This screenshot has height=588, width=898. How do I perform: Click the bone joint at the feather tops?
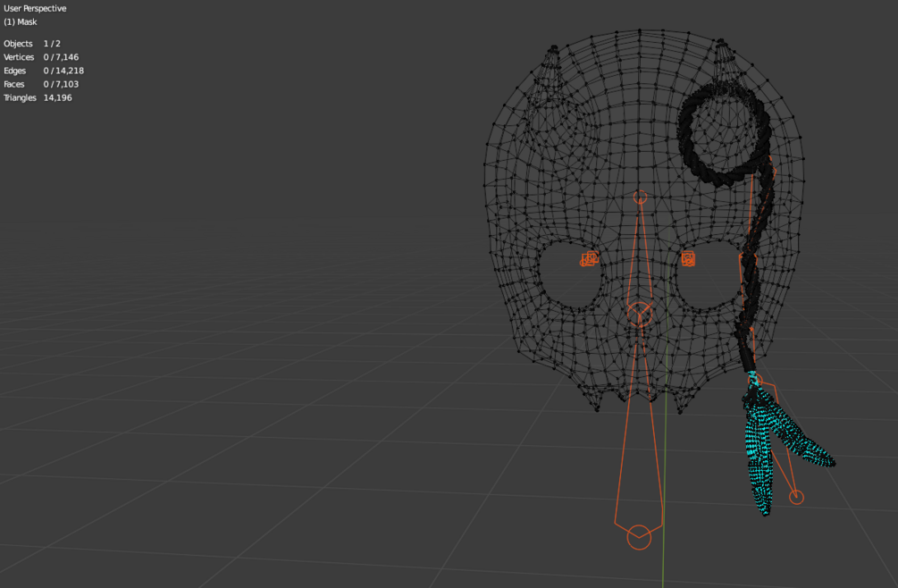(x=755, y=379)
